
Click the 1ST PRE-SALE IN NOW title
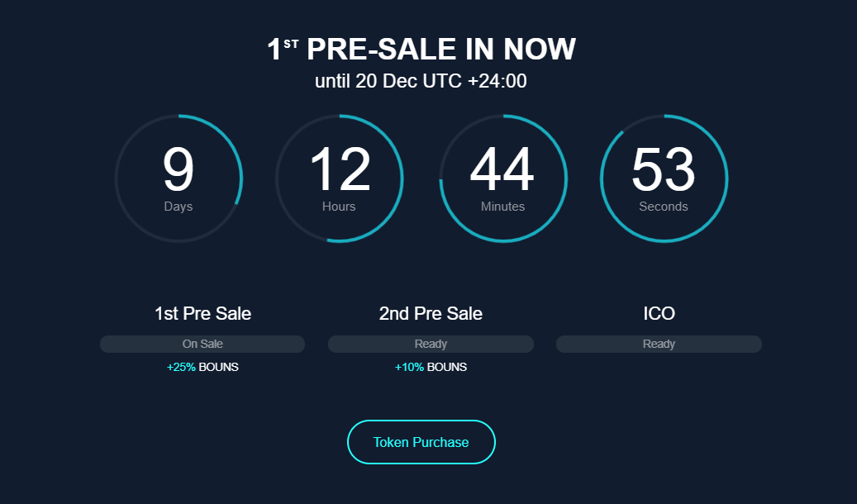(421, 50)
